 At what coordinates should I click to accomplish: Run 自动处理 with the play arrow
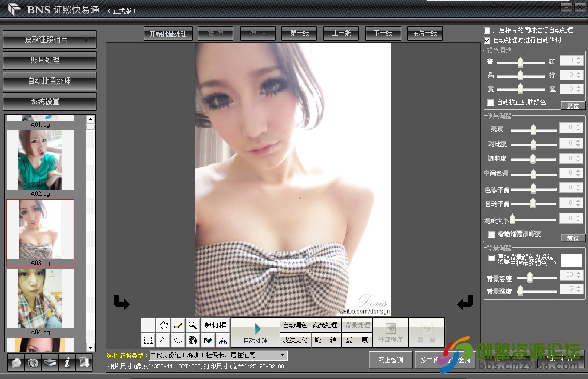[x=256, y=333]
